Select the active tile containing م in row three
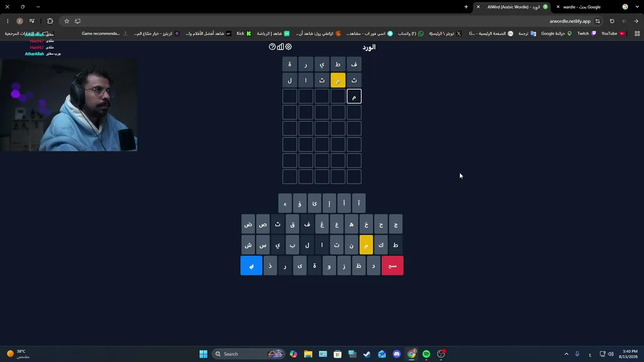The height and width of the screenshot is (362, 644). pyautogui.click(x=354, y=96)
